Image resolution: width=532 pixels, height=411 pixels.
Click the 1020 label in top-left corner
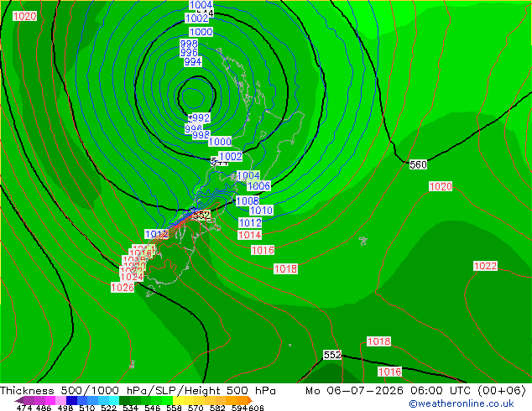coord(25,16)
